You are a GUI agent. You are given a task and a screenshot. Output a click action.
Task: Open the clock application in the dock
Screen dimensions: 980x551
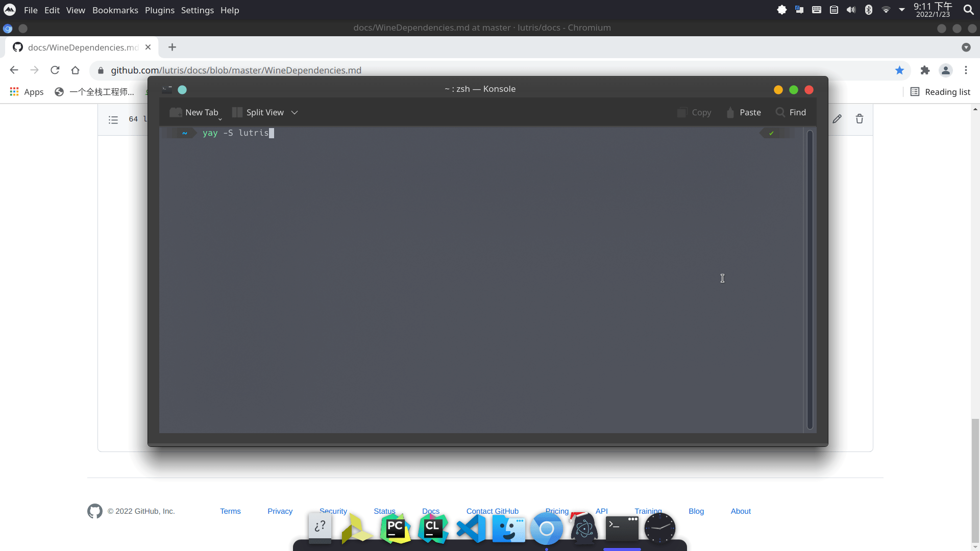click(x=660, y=529)
